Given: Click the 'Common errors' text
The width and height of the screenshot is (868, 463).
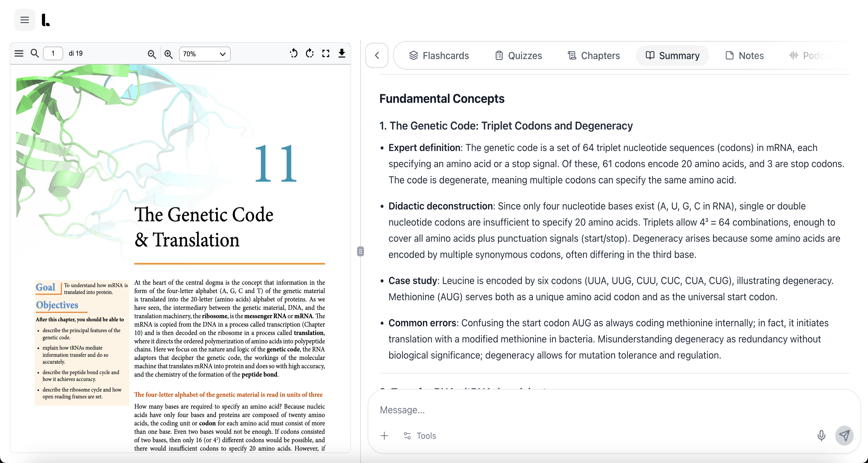Looking at the screenshot, I should click(x=422, y=323).
